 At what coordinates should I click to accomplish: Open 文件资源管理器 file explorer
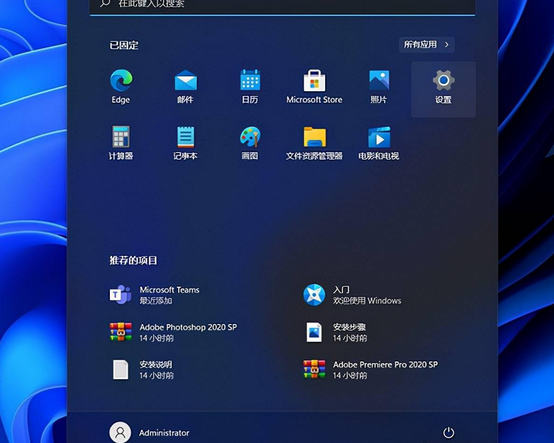click(314, 142)
